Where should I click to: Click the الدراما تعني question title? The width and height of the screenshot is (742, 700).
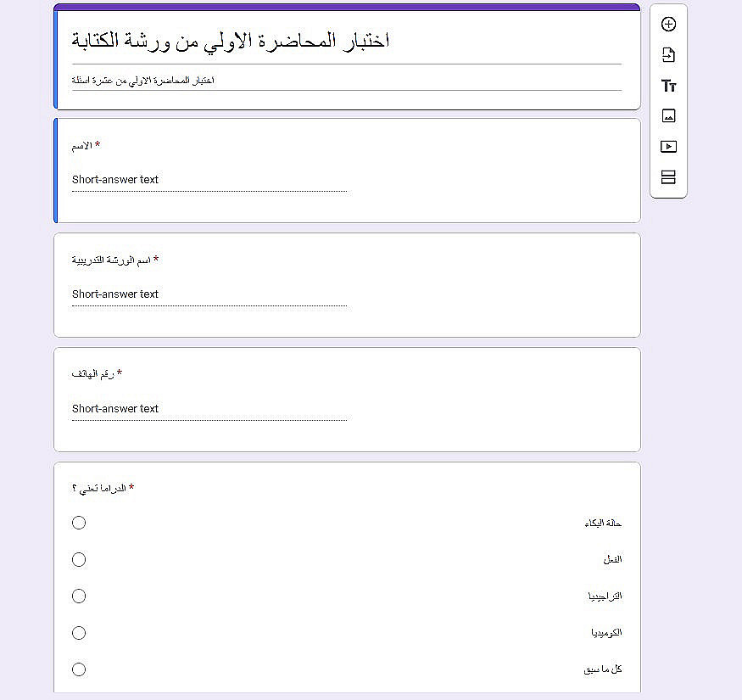(99, 489)
